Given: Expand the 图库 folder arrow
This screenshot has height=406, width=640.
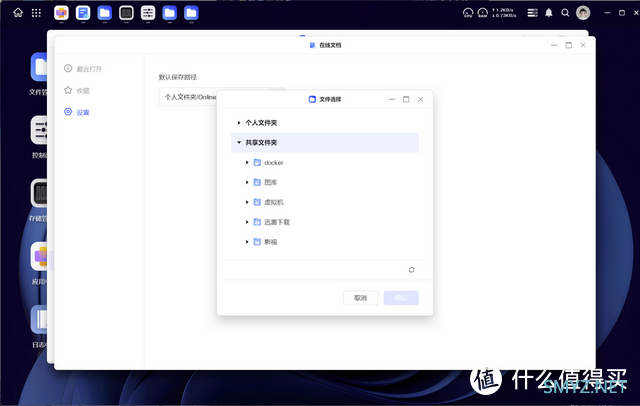Looking at the screenshot, I should click(247, 182).
